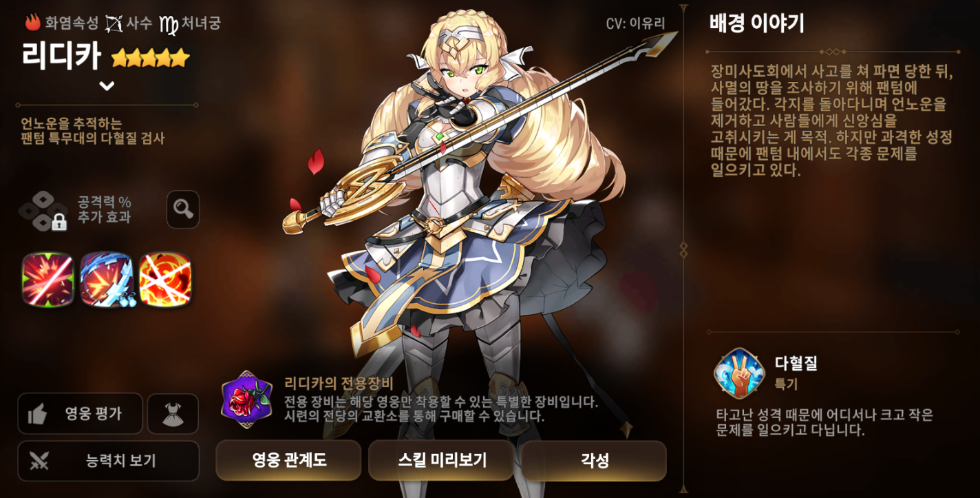Tap the 처녀궁 zodiac sign icon

pos(169,24)
